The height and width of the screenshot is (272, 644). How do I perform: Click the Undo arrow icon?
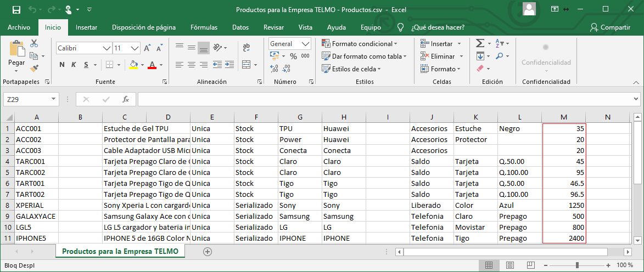click(x=33, y=9)
